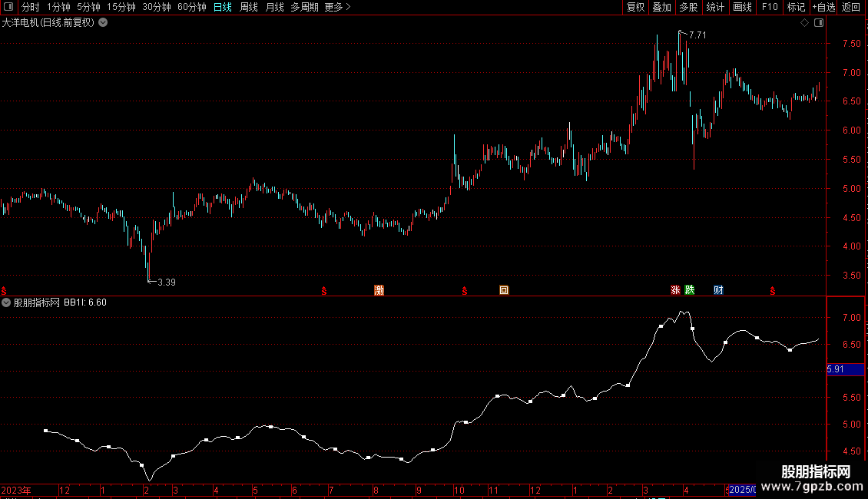Expand the 股朋指标网 indicator dropdown
868x499 pixels.
(x=6, y=302)
